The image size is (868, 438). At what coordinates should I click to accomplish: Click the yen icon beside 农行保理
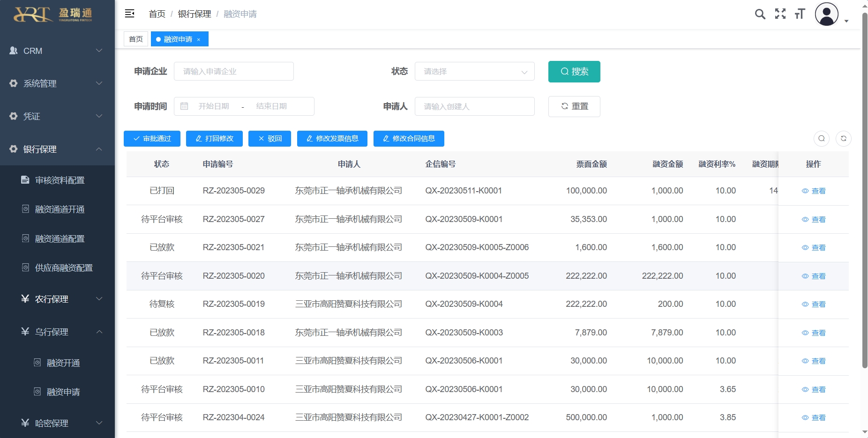click(x=25, y=299)
